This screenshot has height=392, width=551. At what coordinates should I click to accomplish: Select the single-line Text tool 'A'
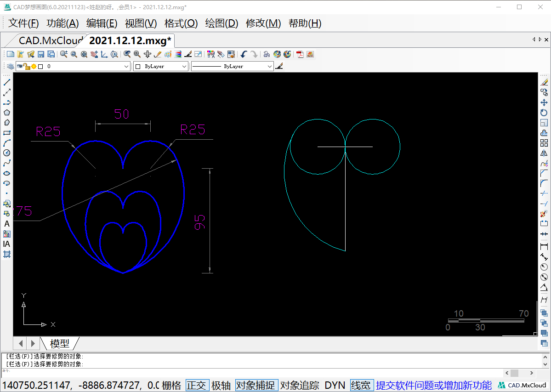coord(7,224)
